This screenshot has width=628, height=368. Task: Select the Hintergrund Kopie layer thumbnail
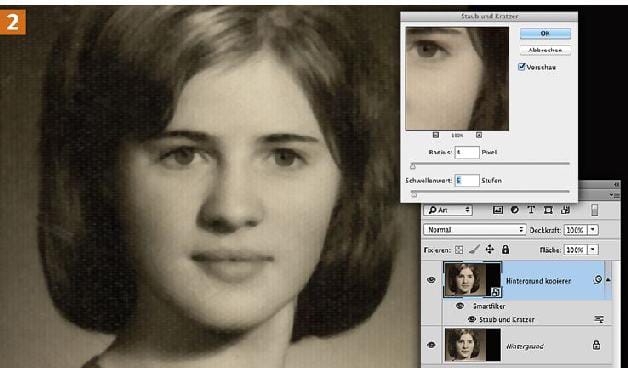point(472,280)
